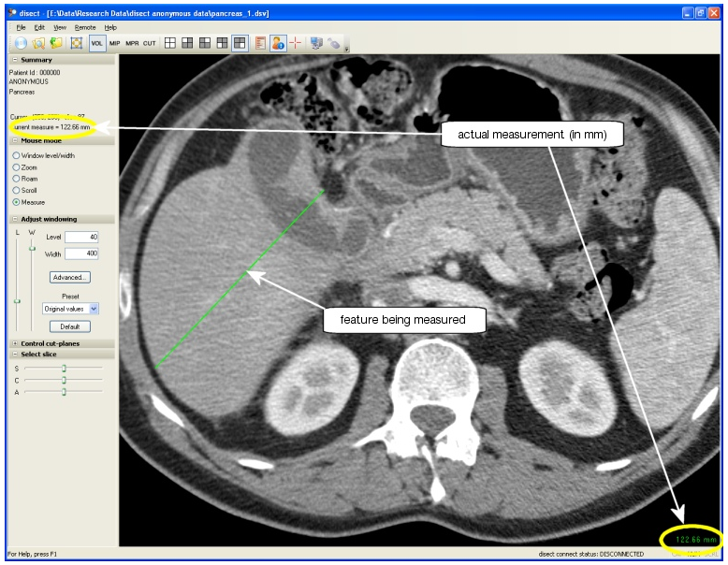This screenshot has width=728, height=565.
Task: Expand the Control cut-planes section
Action: (15, 343)
